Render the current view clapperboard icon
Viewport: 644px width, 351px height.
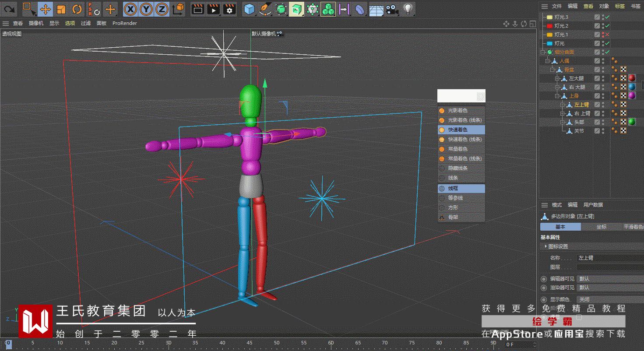198,9
